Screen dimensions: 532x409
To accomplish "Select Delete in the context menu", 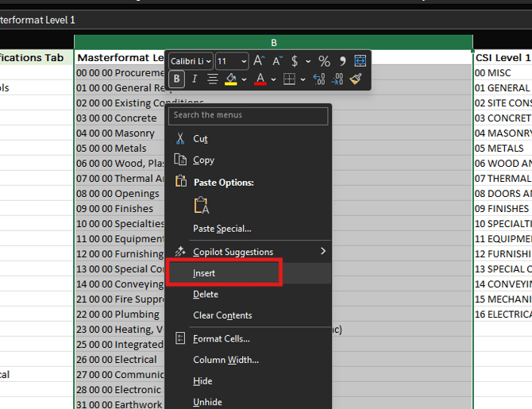I will (x=206, y=295).
